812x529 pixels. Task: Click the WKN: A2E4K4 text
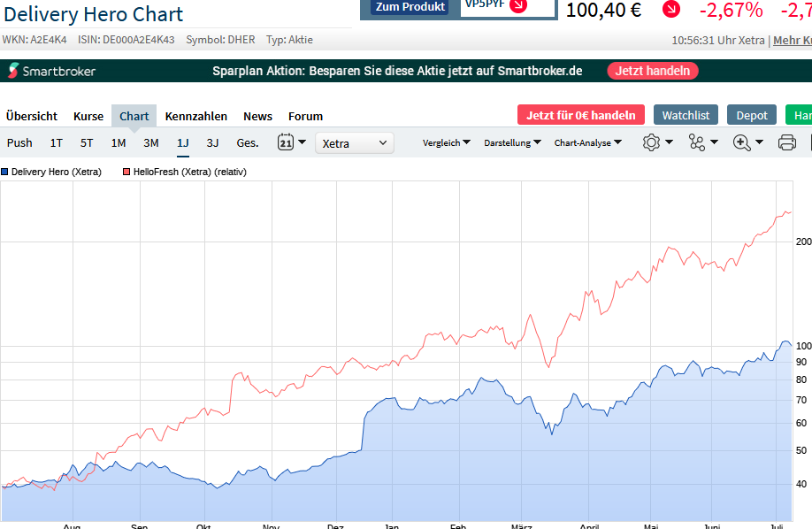34,40
